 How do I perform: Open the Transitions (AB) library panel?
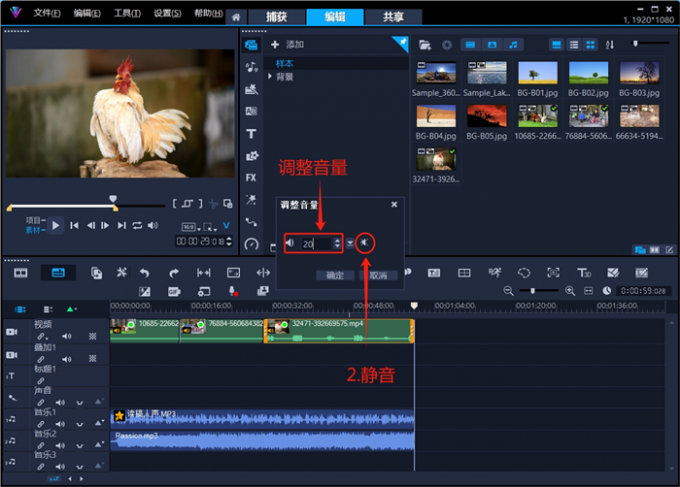coord(251,111)
